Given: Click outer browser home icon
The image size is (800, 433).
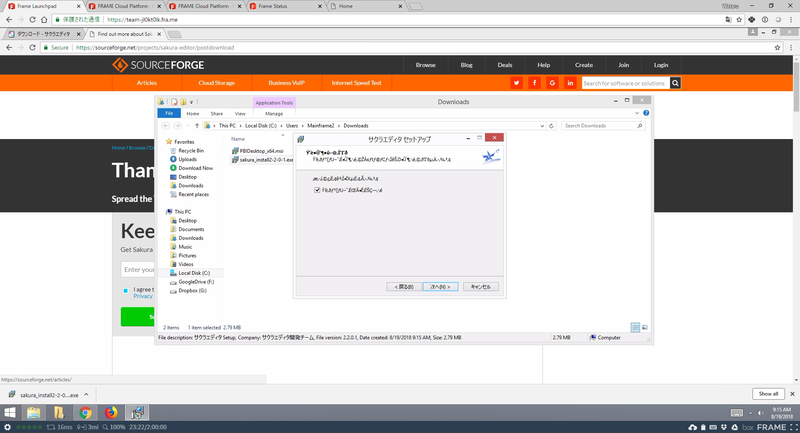Looking at the screenshot, I should pos(44,19).
